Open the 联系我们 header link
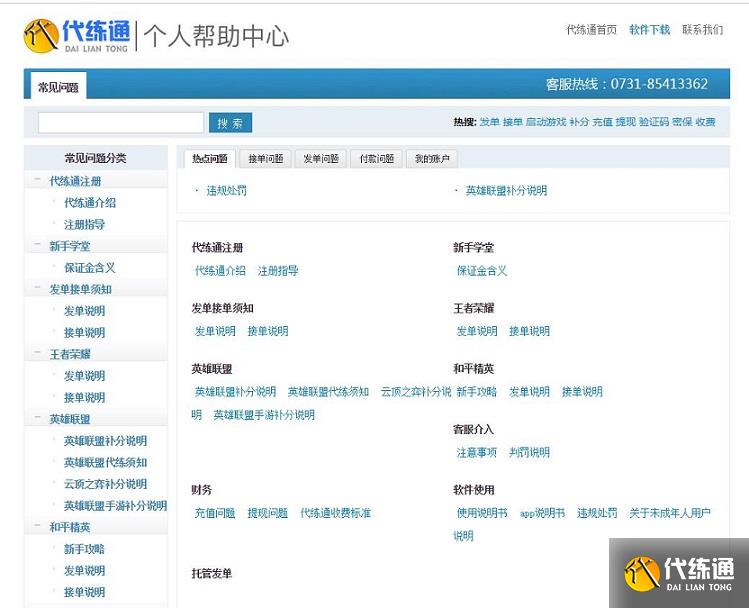 703,30
